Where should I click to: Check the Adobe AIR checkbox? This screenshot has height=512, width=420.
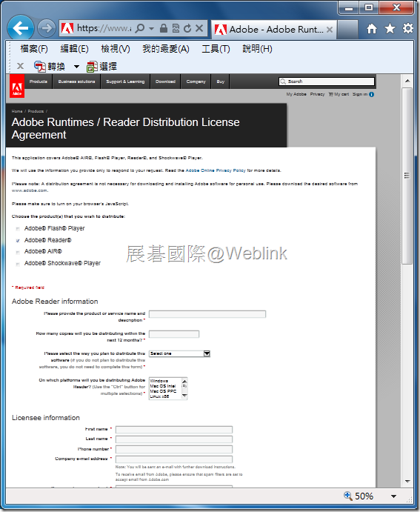tap(18, 252)
